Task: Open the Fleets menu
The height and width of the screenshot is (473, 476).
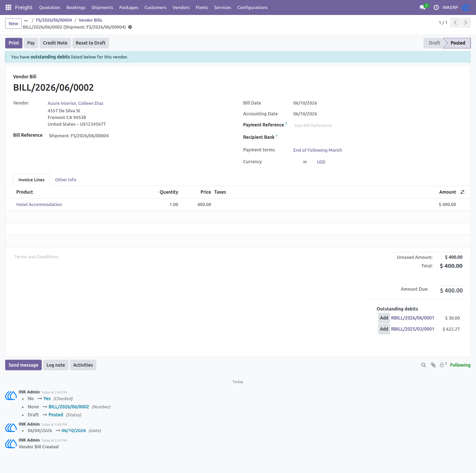Action: click(202, 7)
